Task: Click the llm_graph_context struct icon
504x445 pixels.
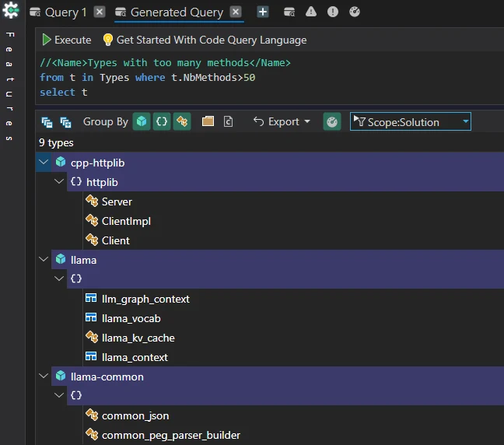Action: 91,299
